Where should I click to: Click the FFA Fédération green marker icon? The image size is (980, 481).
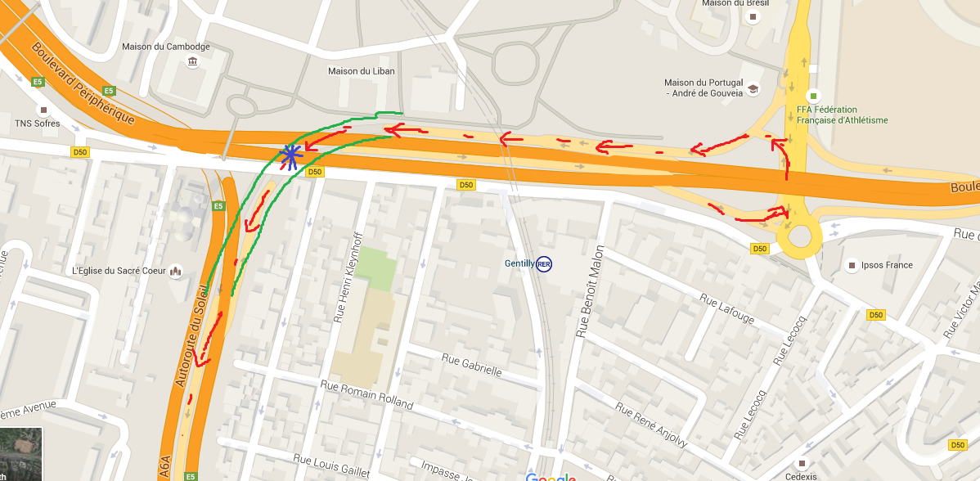point(812,97)
